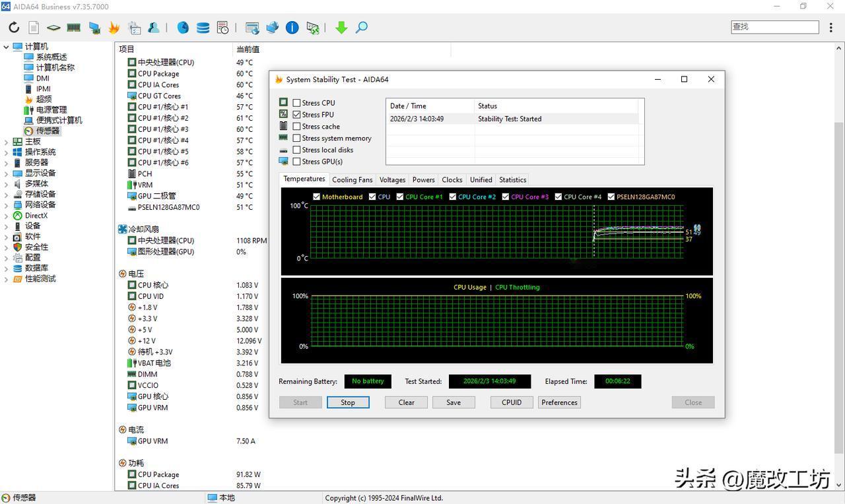Screen dimensions: 845x504
Task: Click the CPU chip toolbar icon
Action: 53,28
